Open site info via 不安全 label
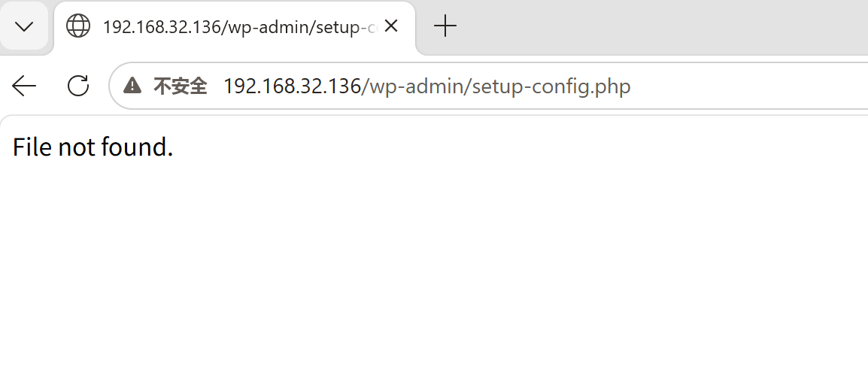The image size is (868, 382). click(180, 86)
